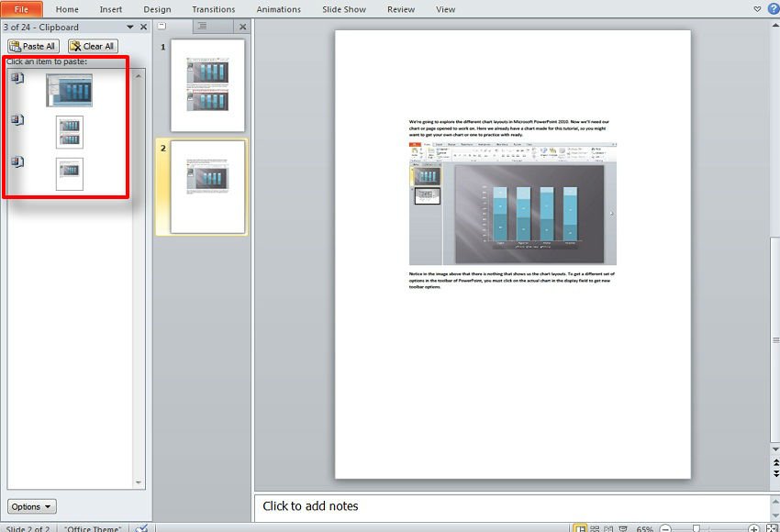Viewport: 780px width, 532px height.
Task: Open Help with the question mark icon
Action: click(774, 8)
